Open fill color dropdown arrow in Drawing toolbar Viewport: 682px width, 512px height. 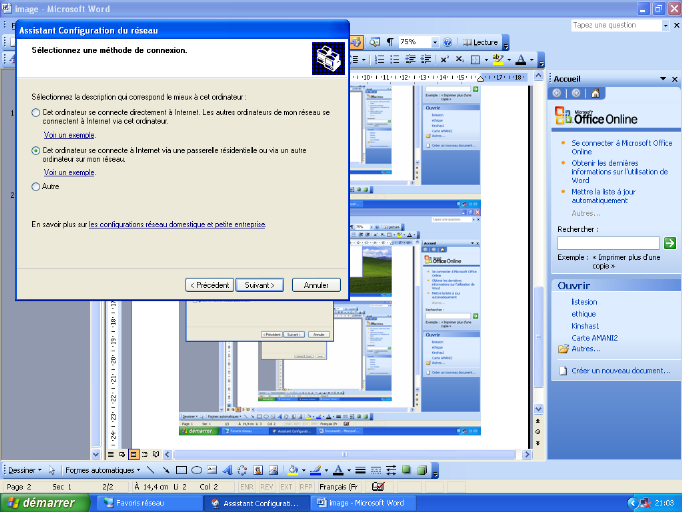point(303,470)
